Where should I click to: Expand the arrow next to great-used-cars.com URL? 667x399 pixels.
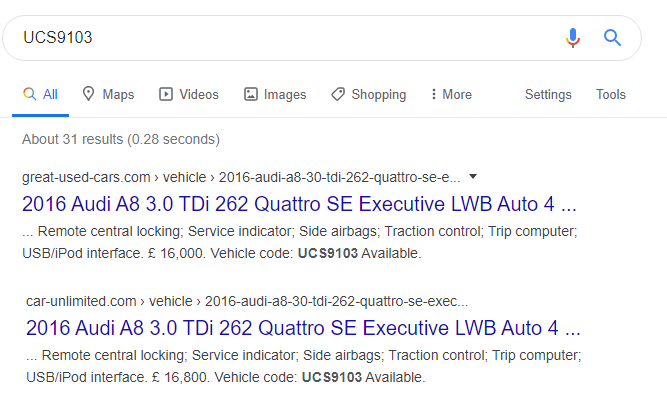tap(473, 177)
